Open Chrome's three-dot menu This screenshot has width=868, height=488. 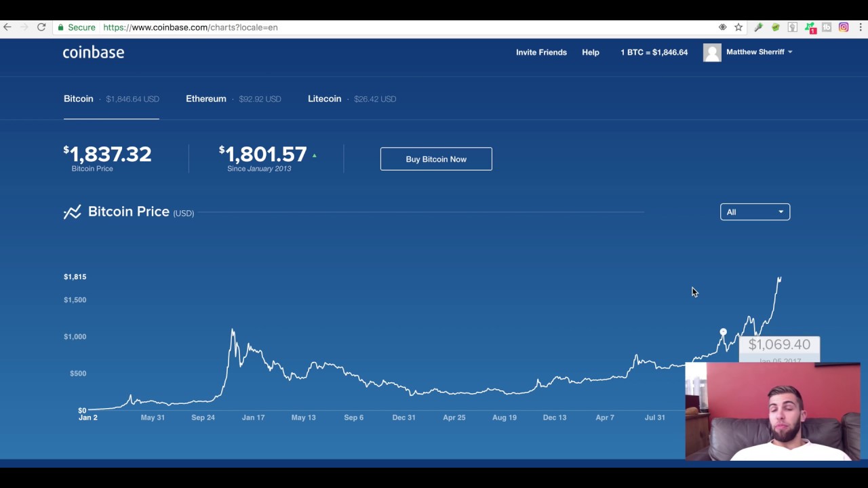(861, 27)
